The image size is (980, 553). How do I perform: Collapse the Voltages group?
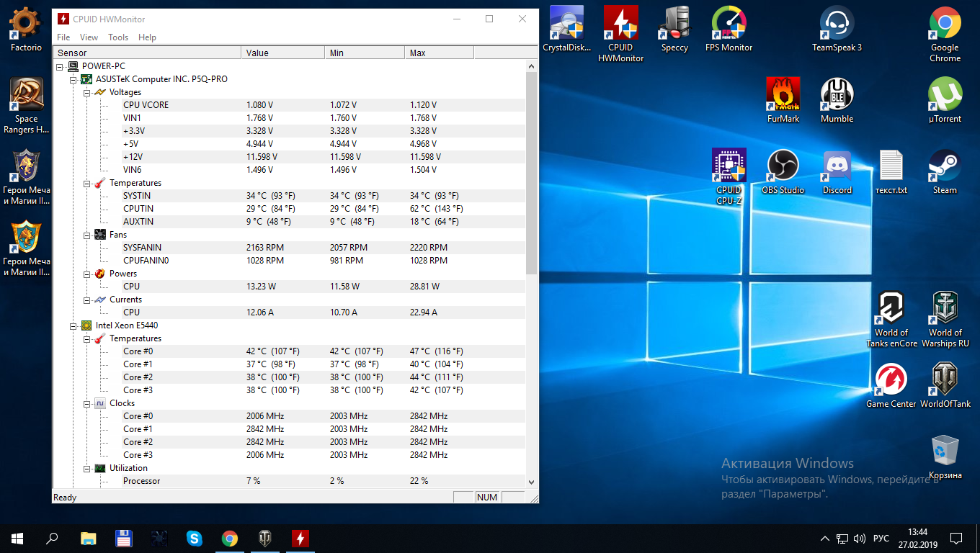coord(86,92)
